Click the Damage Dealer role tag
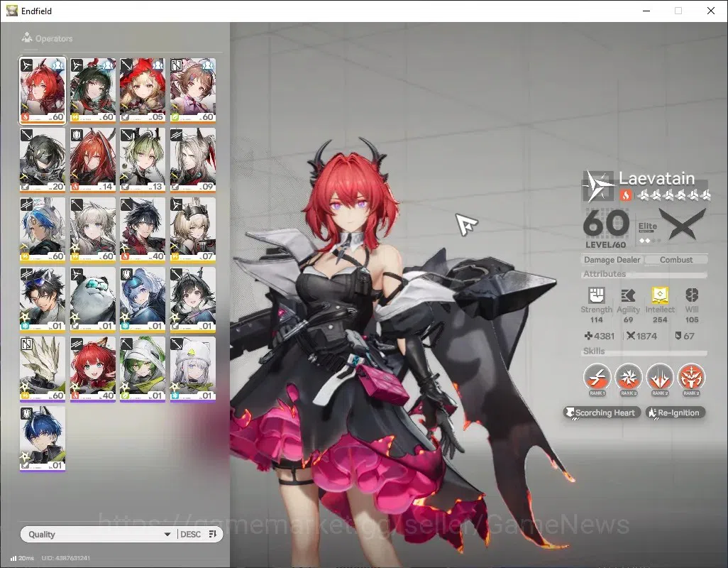728x568 pixels. tap(612, 260)
